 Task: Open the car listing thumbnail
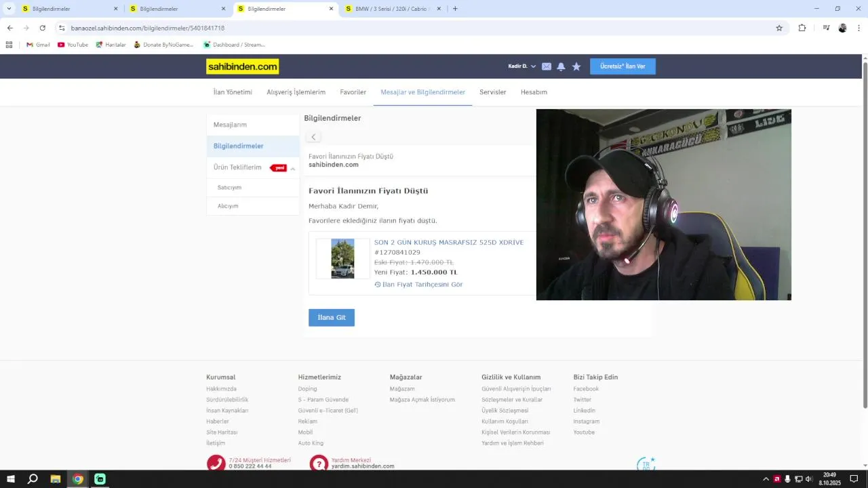(x=342, y=258)
